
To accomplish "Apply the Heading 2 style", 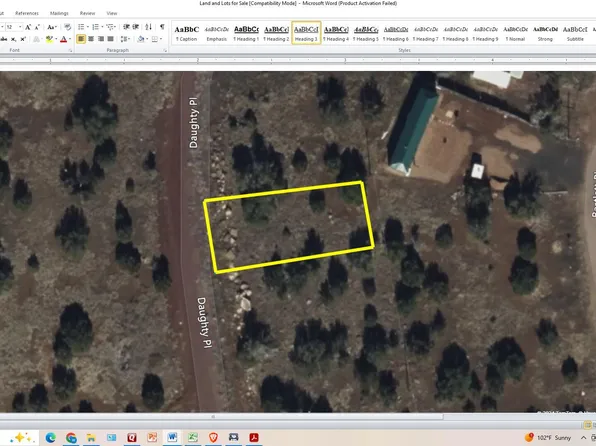I will tap(276, 33).
